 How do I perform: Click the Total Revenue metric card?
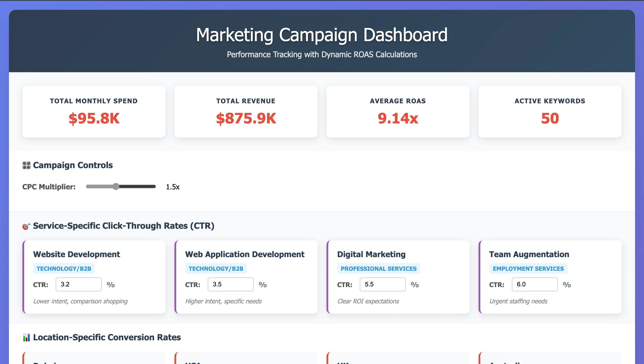coord(246,112)
